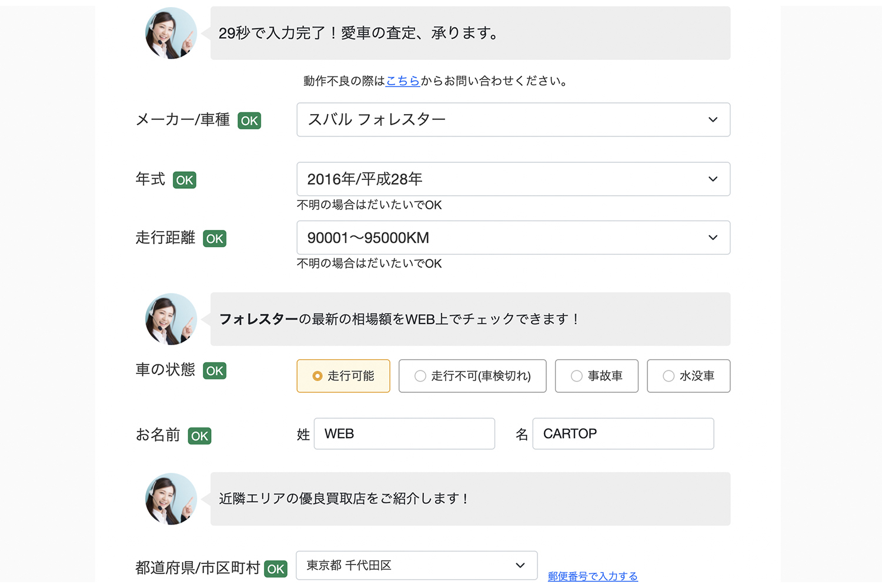Click the OK badge next to 年式
Image resolution: width=882 pixels, height=588 pixels.
(x=185, y=180)
